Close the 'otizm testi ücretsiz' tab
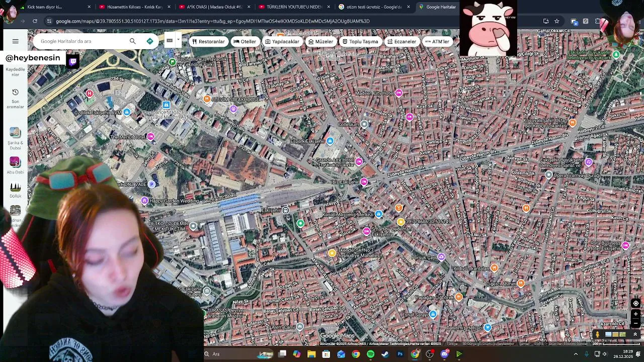Screen dimensions: 644x362 [x=408, y=7]
